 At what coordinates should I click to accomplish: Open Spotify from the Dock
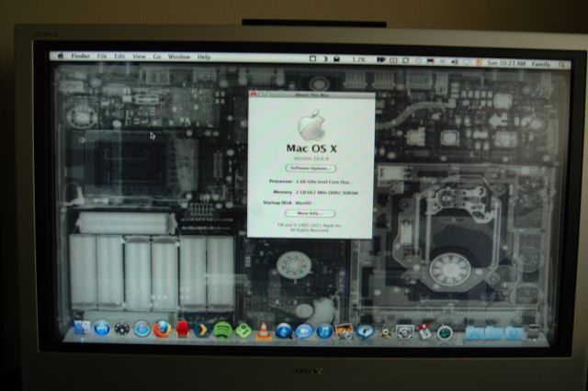(x=222, y=330)
